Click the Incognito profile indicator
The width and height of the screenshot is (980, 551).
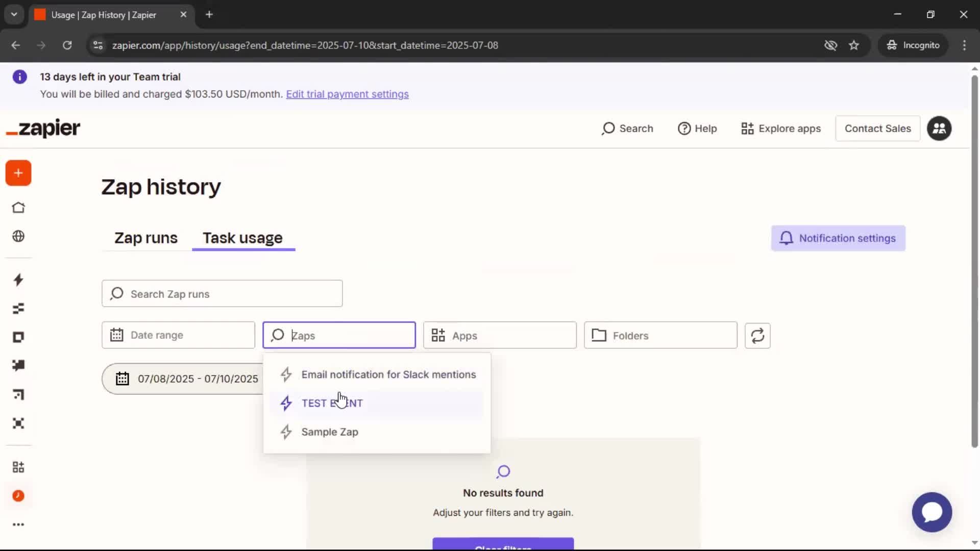tap(913, 45)
